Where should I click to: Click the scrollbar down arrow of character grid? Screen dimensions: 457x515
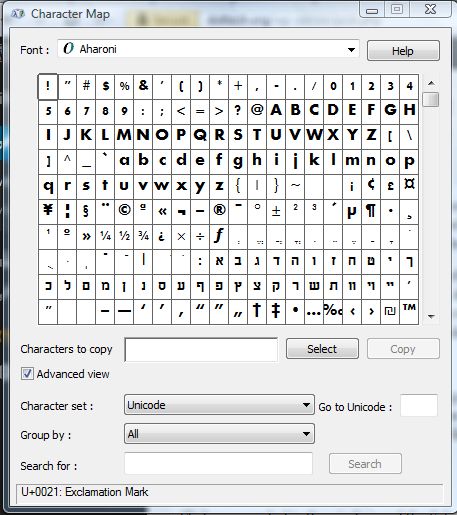tap(431, 316)
